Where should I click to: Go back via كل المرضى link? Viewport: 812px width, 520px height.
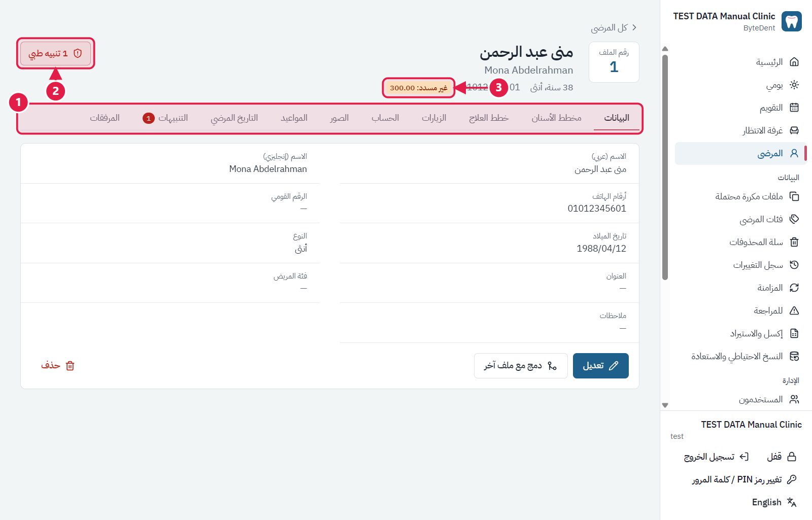(x=613, y=27)
